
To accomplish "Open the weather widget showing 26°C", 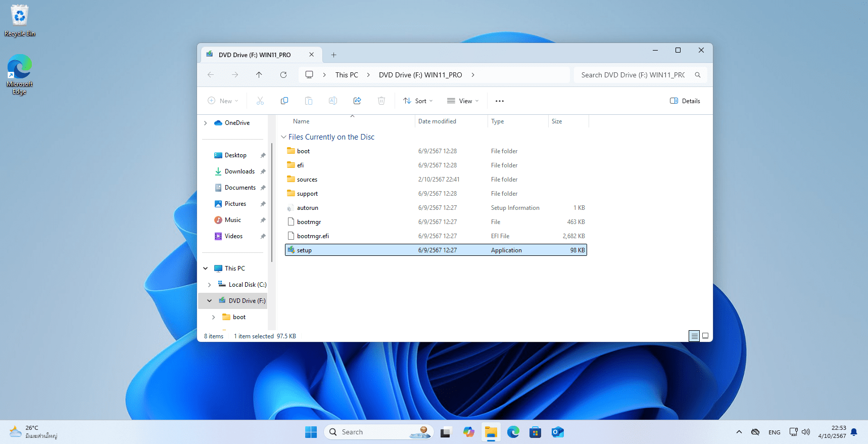I will [x=33, y=432].
